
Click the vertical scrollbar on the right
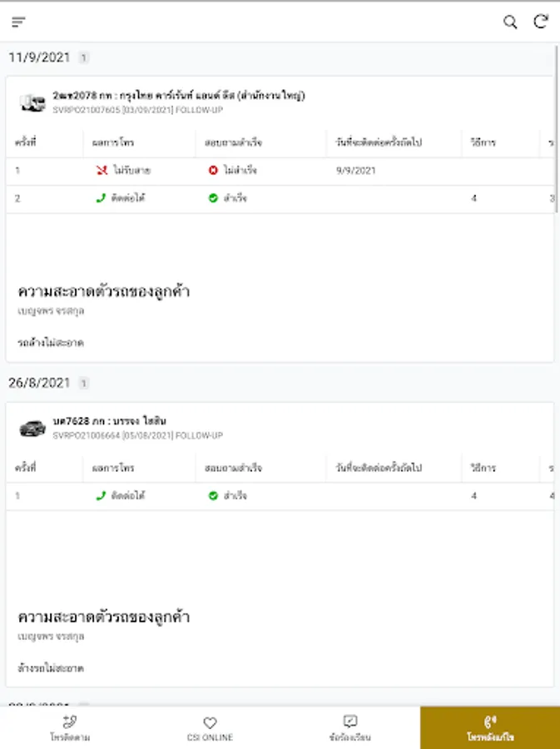(557, 129)
